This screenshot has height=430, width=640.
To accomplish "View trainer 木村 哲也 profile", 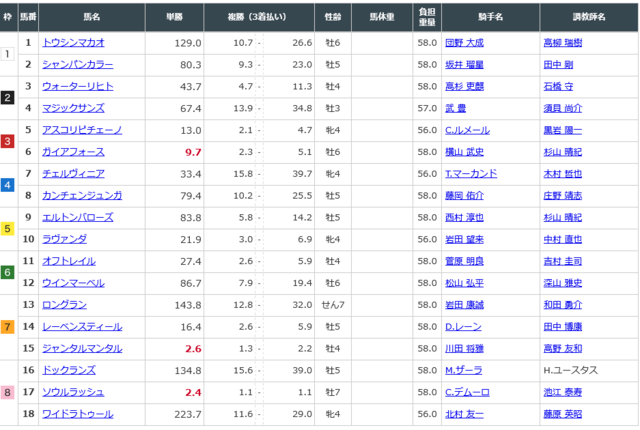I will (x=561, y=174).
